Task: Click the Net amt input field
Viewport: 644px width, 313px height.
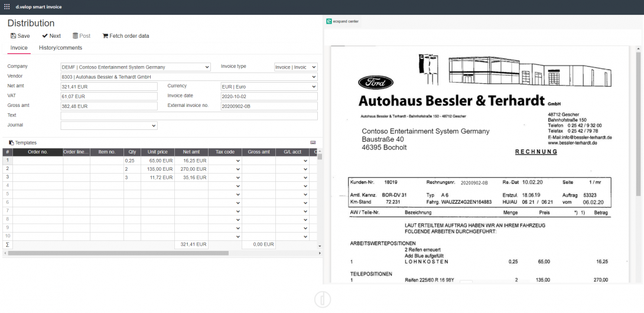Action: (x=109, y=87)
